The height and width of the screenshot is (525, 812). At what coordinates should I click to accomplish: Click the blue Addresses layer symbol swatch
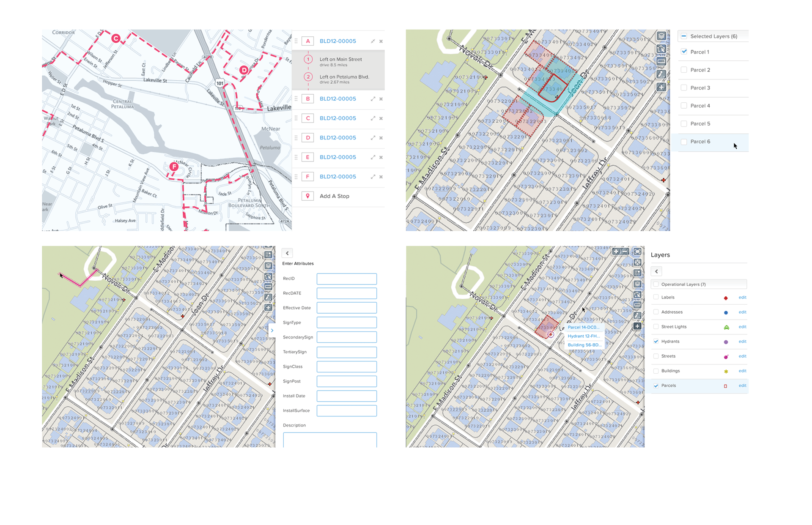tap(726, 313)
